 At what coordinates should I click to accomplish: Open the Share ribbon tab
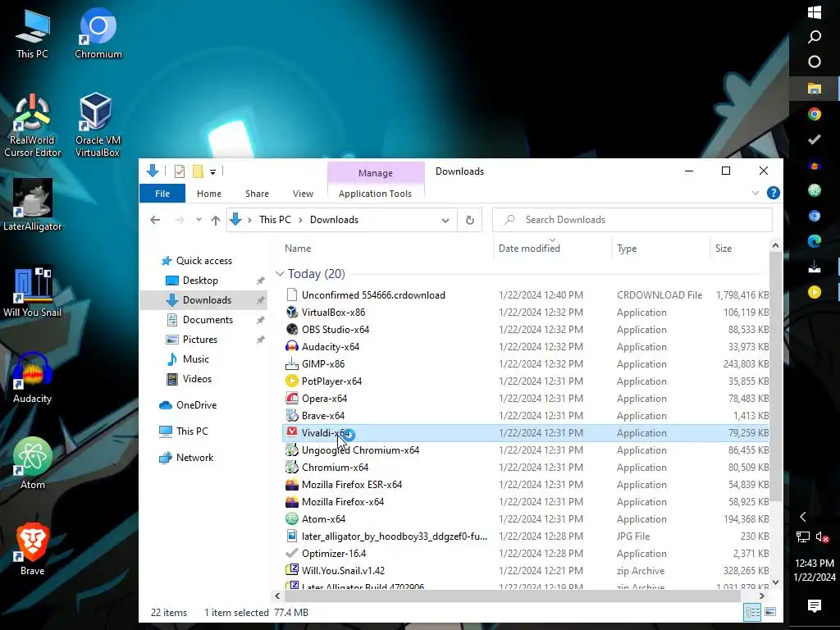coord(257,194)
